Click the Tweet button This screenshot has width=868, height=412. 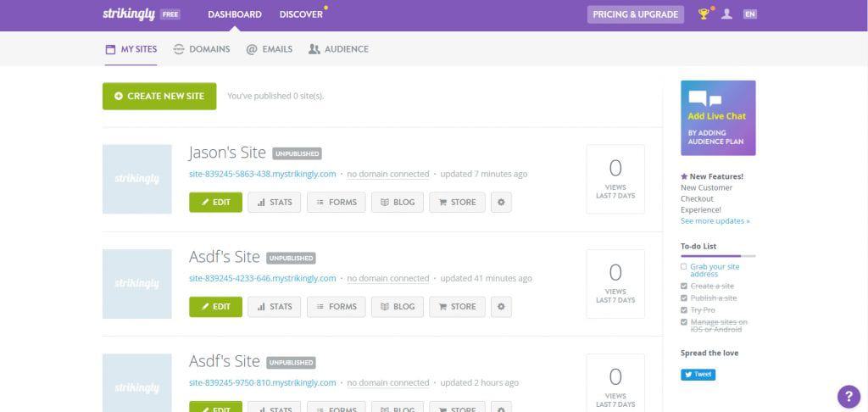pos(698,375)
